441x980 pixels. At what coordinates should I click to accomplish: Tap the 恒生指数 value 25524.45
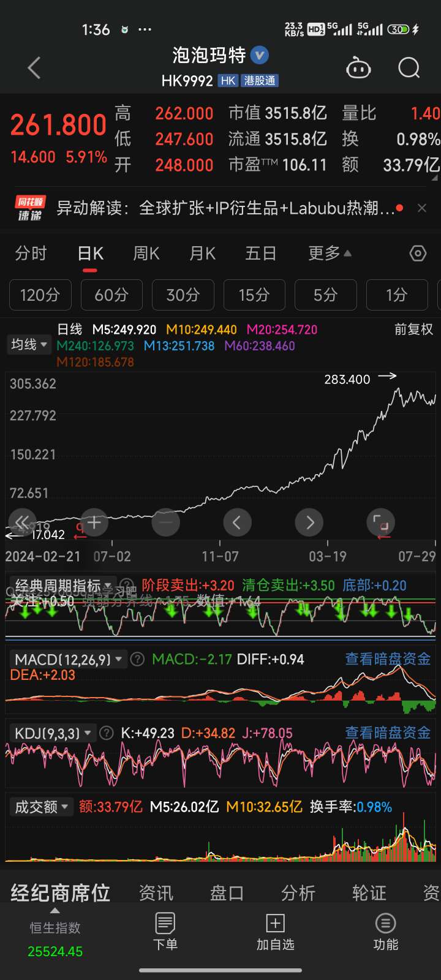coord(55,952)
